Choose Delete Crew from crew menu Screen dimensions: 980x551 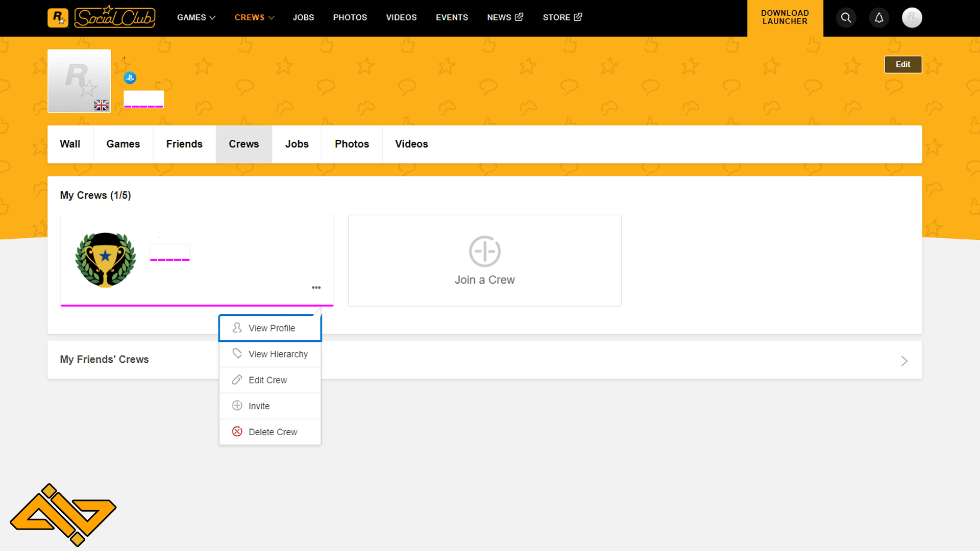coord(270,432)
